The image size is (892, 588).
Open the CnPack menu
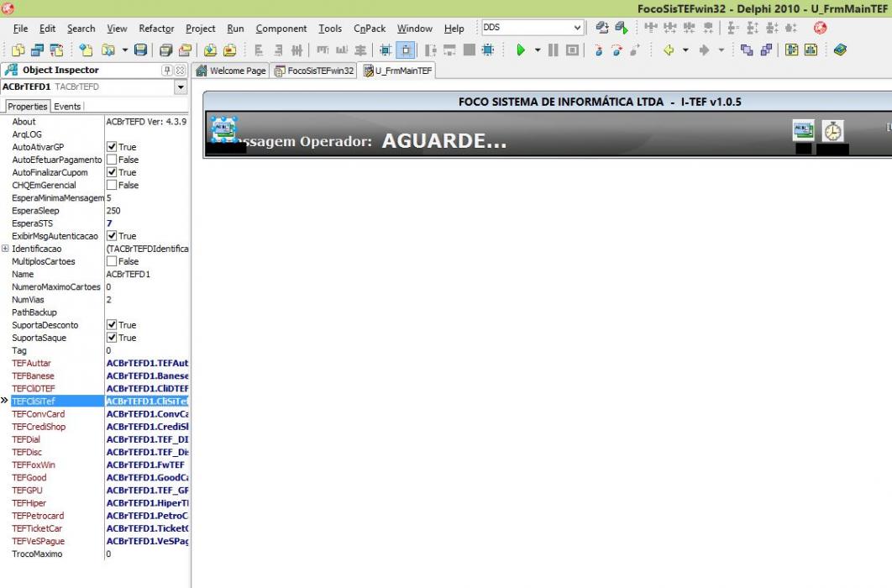click(x=370, y=29)
